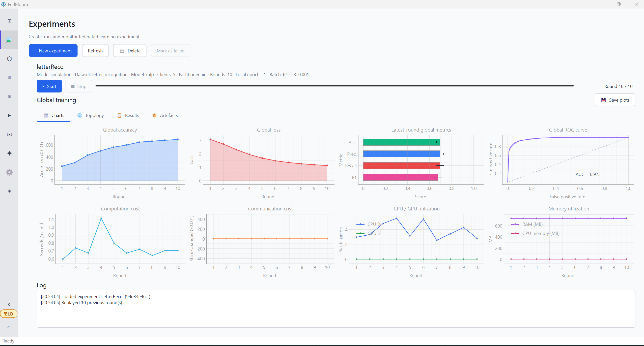Image resolution: width=644 pixels, height=346 pixels.
Task: Click the four-point star icon in sidebar
Action: click(x=9, y=153)
